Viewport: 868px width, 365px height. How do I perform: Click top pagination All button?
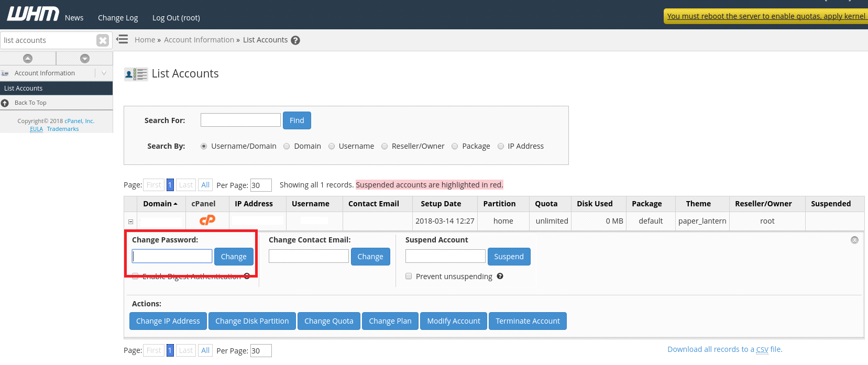tap(205, 185)
